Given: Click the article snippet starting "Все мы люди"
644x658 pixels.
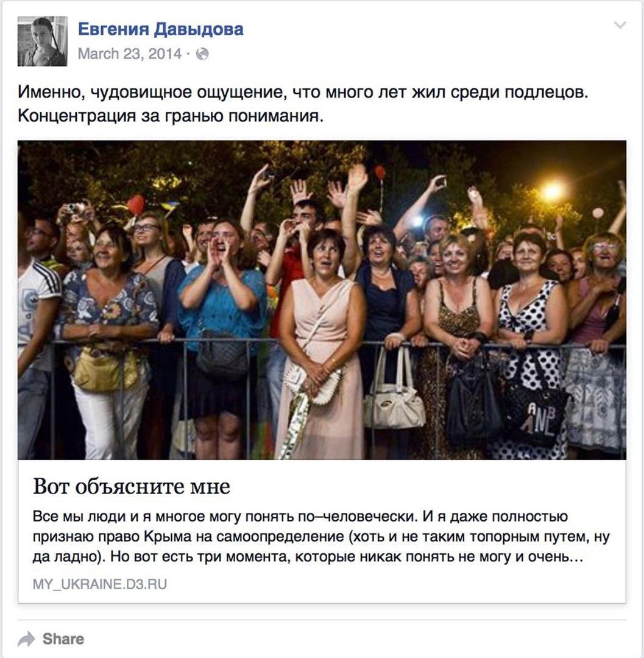Looking at the screenshot, I should [321, 536].
